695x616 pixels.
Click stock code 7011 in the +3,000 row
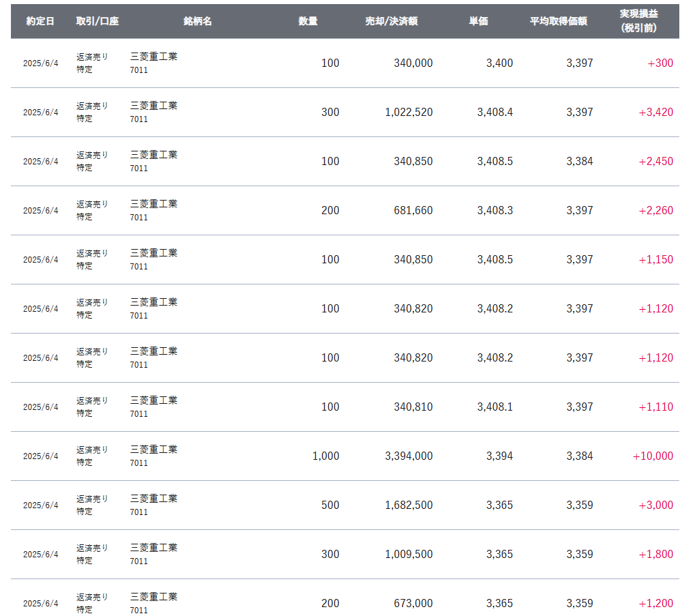point(138,512)
